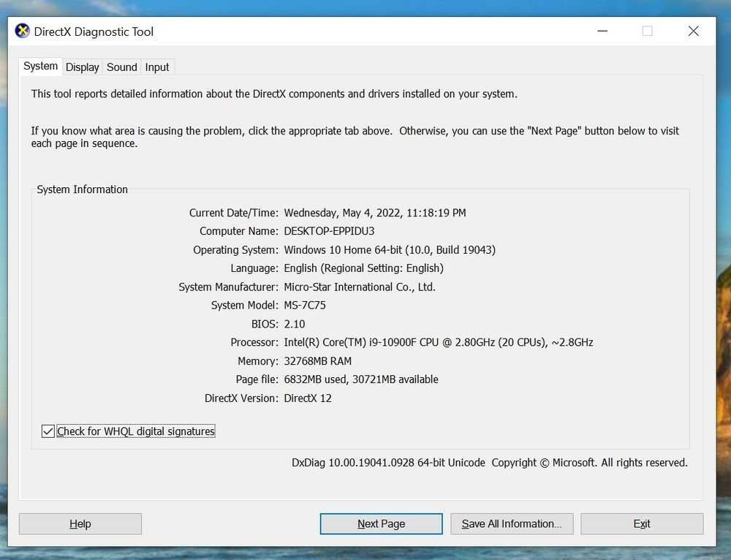Open the Sound tab
Viewport: 731px width, 560px height.
pyautogui.click(x=121, y=67)
